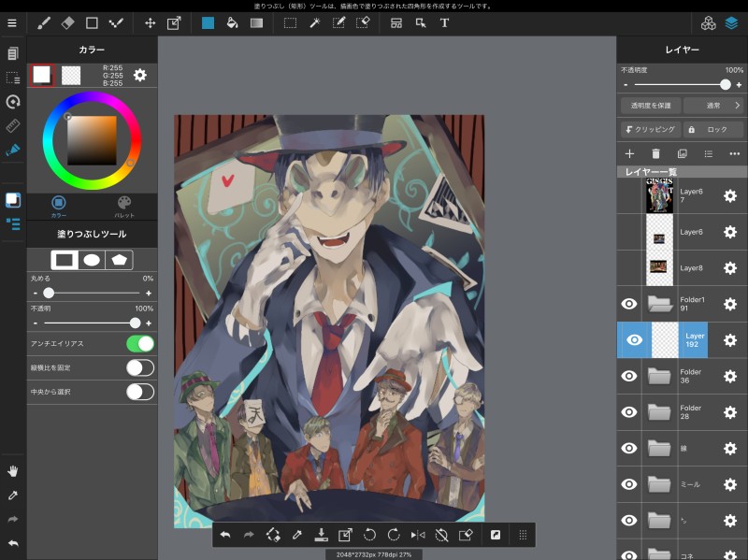The width and height of the screenshot is (748, 560).
Task: Enable the fix aspect ratio switch
Action: point(140,367)
